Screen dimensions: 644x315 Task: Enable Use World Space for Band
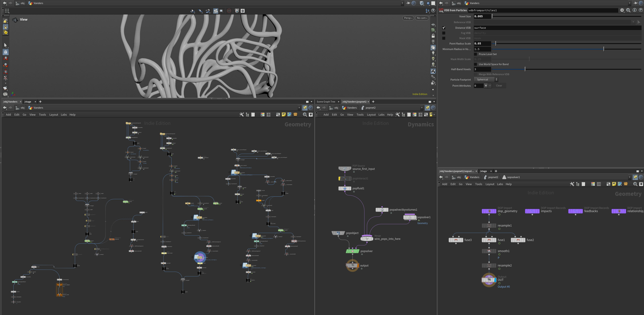tap(475, 64)
